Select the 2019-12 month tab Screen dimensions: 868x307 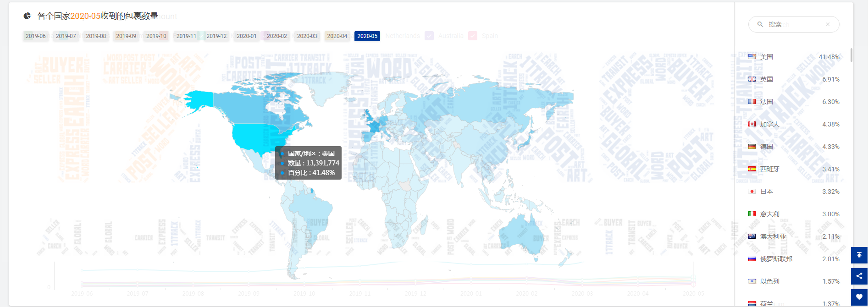(x=216, y=36)
